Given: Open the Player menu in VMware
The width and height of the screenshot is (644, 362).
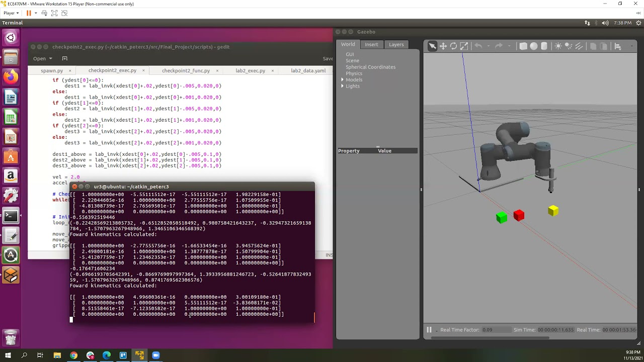Looking at the screenshot, I should [x=11, y=13].
